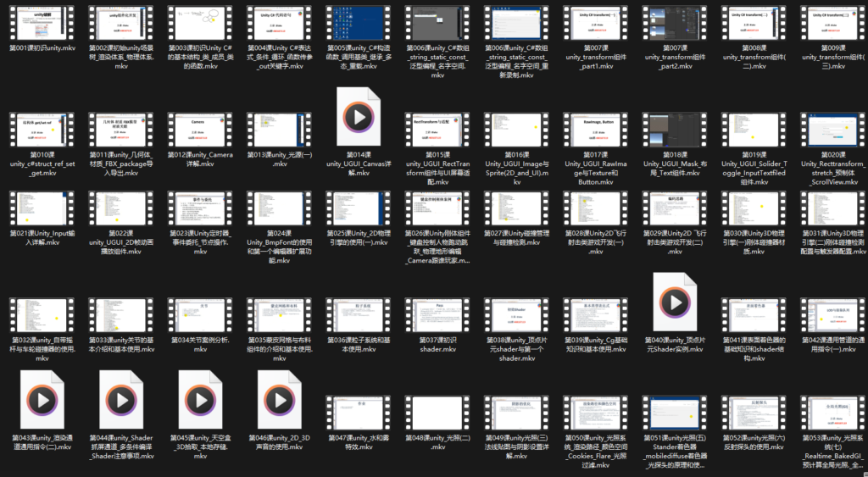Select thumbnail of 第011课 几何体_材质_FBX_package
Image resolution: width=868 pixels, height=477 pixels.
121,130
